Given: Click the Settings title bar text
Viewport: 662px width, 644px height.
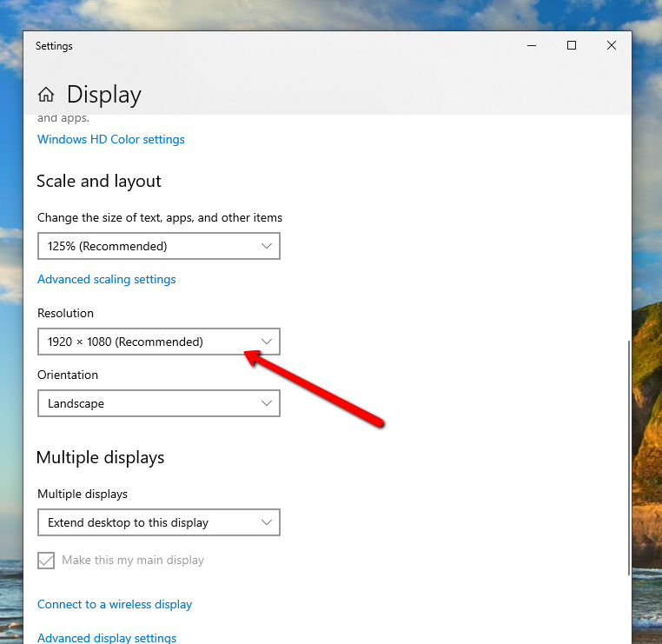Looking at the screenshot, I should coord(54,46).
